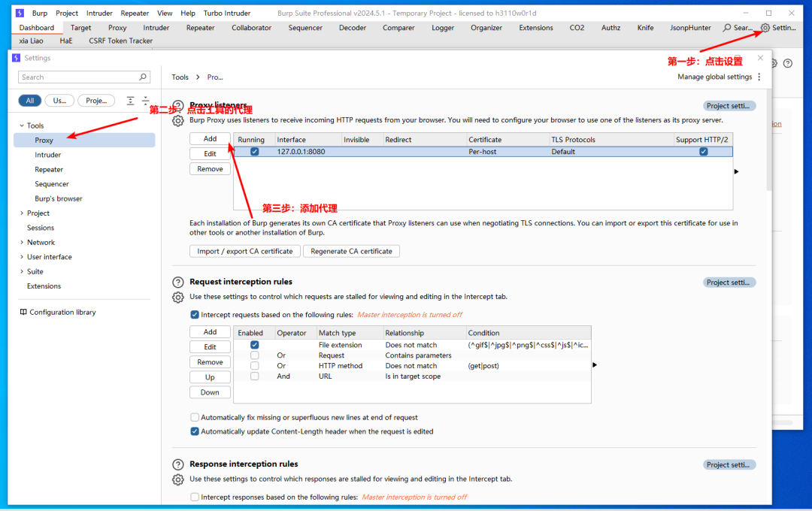Click arrow beside interception rules table
The image size is (812, 511).
pos(595,365)
